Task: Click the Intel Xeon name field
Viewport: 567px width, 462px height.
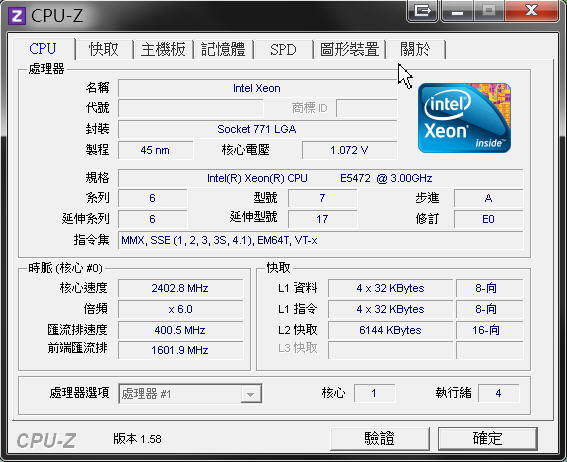Action: 257,88
